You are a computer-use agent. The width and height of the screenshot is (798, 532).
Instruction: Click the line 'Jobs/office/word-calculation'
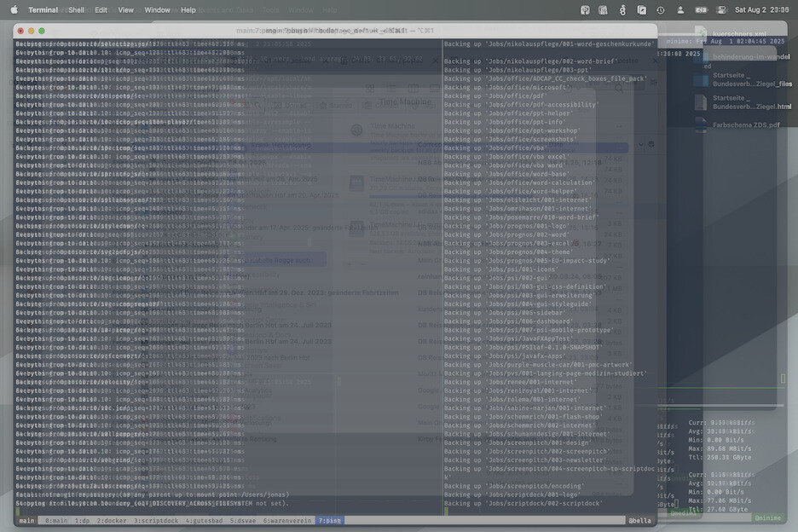[x=520, y=182]
